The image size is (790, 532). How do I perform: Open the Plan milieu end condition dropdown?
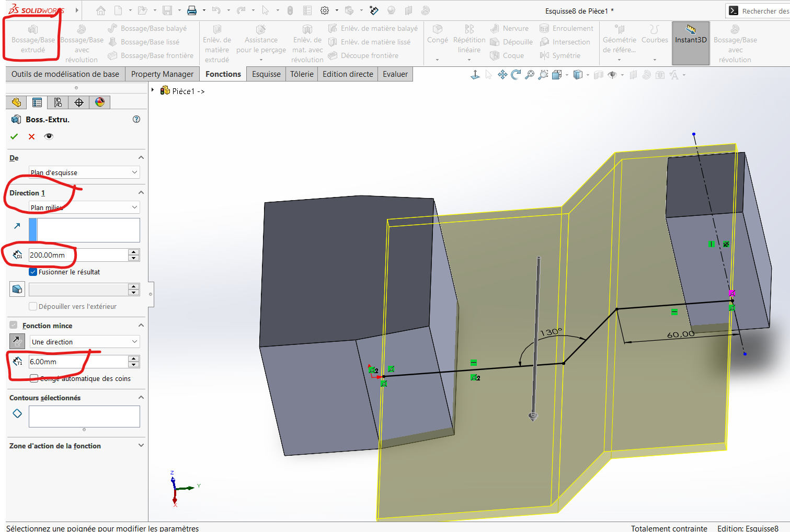coord(84,207)
